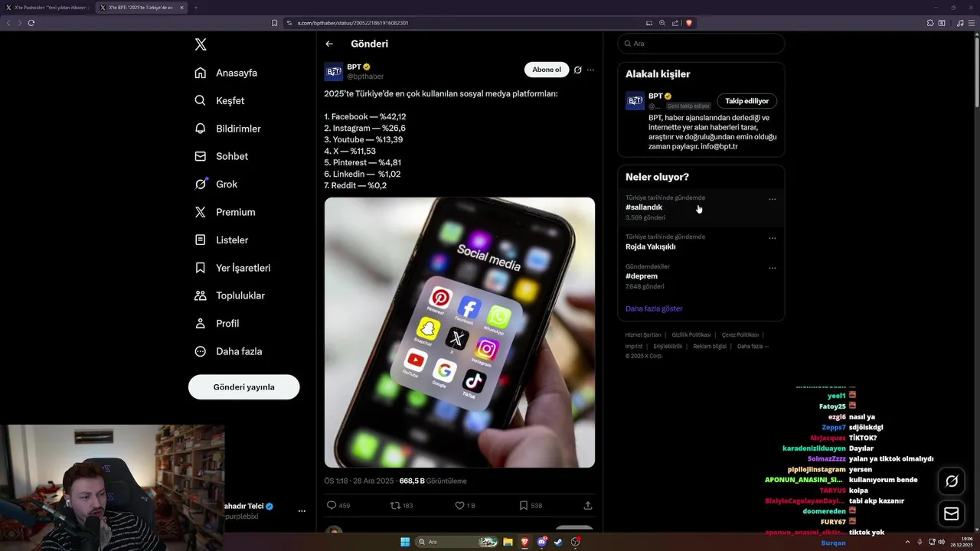Click the Gönderi yayınla button
980x551 pixels.
pos(243,386)
